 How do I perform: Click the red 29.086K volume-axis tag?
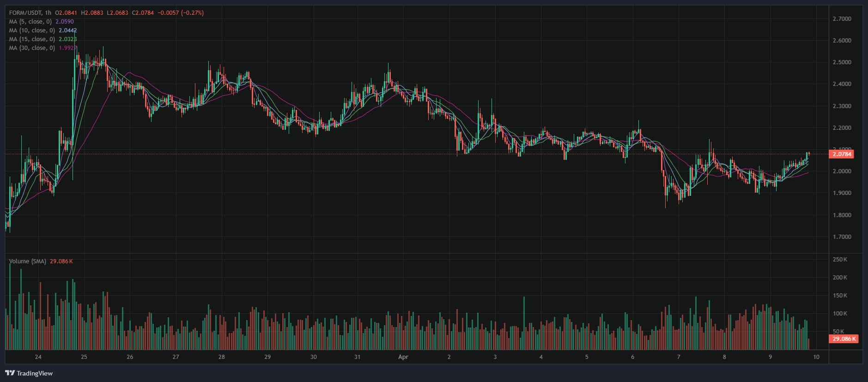click(844, 339)
